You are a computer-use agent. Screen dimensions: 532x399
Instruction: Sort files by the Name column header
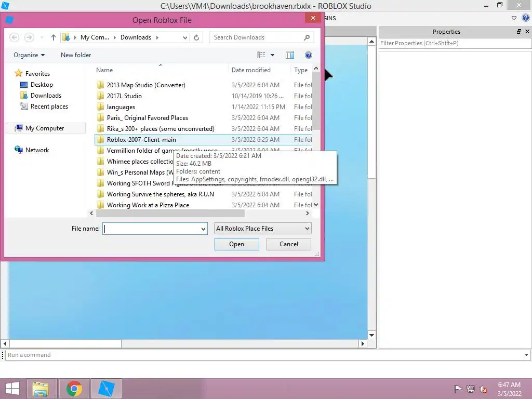pyautogui.click(x=104, y=70)
